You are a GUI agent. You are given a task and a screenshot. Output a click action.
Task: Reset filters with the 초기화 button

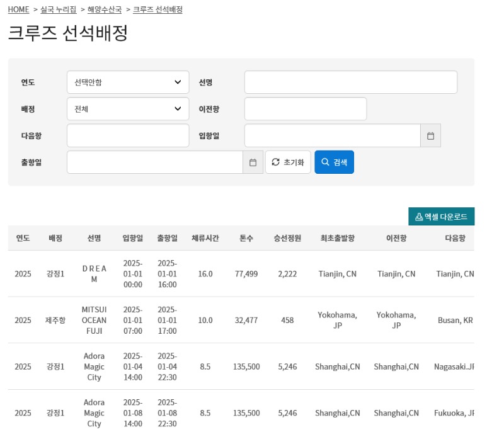click(x=288, y=162)
